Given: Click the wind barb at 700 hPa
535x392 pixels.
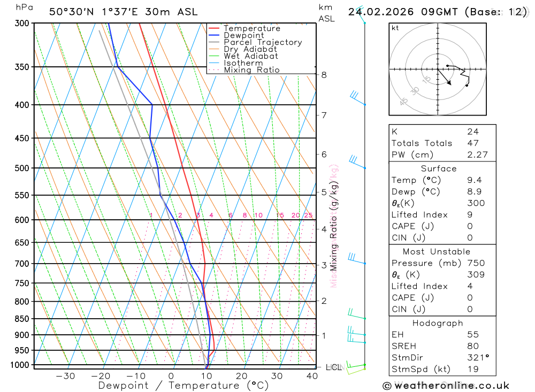Looking at the screenshot, I should [x=357, y=259].
